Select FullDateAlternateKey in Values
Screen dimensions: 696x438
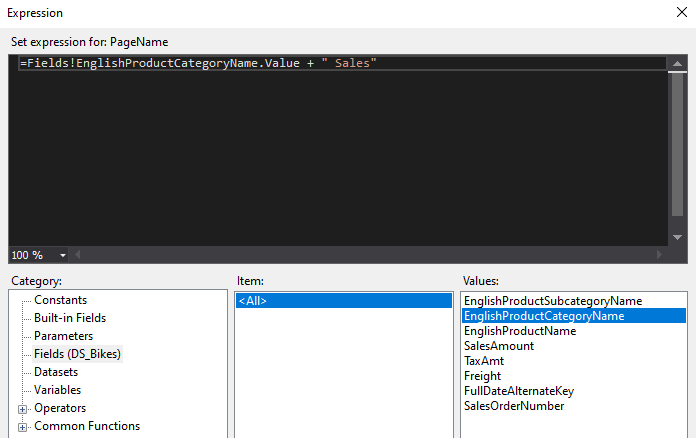pos(519,391)
